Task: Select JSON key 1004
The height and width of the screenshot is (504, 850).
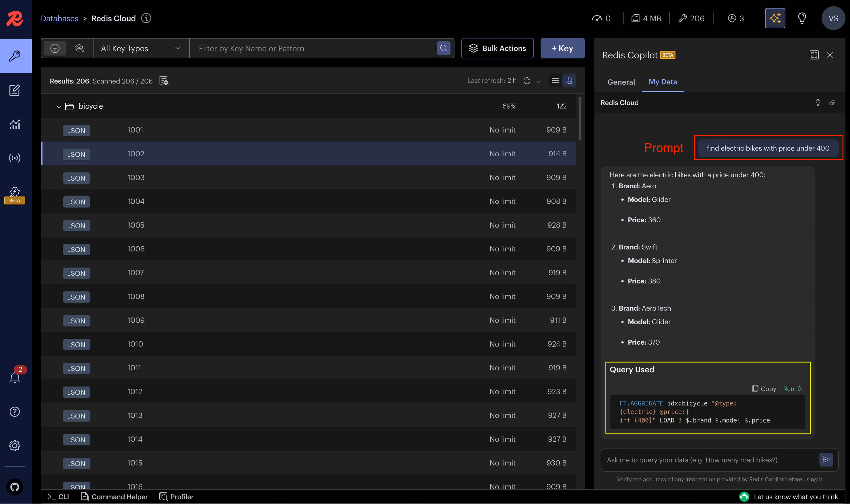Action: click(x=308, y=201)
